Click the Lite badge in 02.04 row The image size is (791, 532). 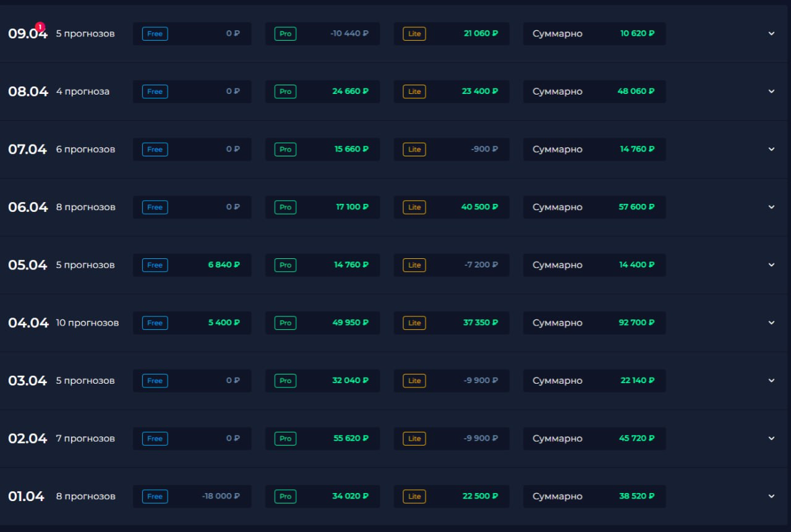(414, 439)
